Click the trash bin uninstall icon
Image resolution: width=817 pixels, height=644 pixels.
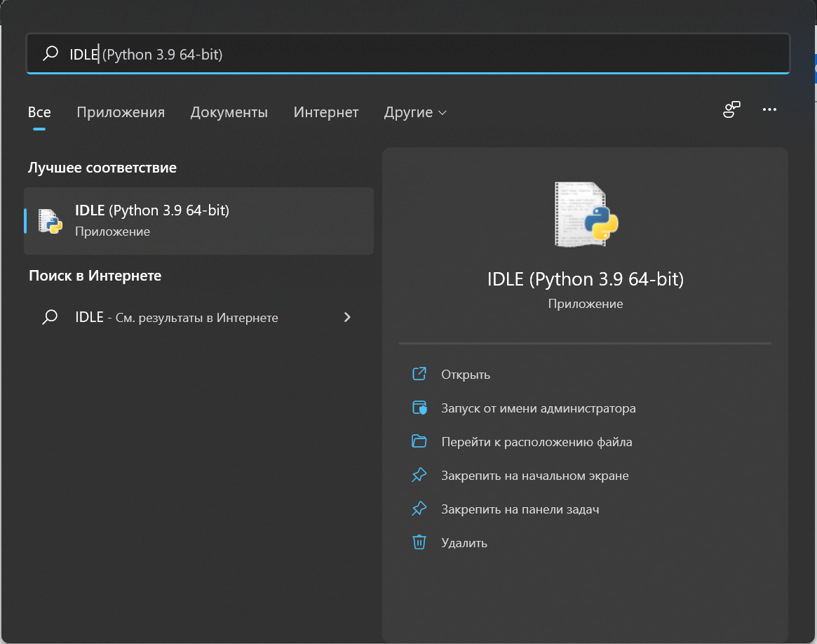click(x=419, y=542)
